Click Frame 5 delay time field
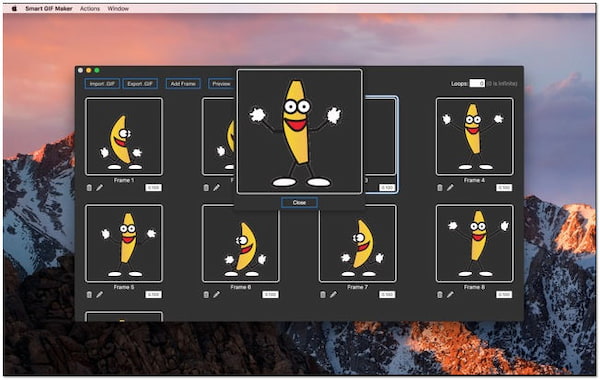This screenshot has width=600, height=380. (x=153, y=294)
